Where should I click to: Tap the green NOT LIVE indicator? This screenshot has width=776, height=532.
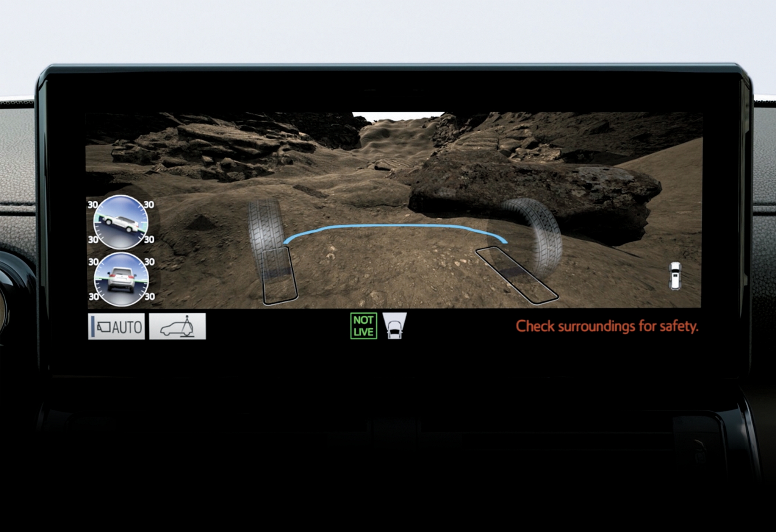click(x=363, y=326)
